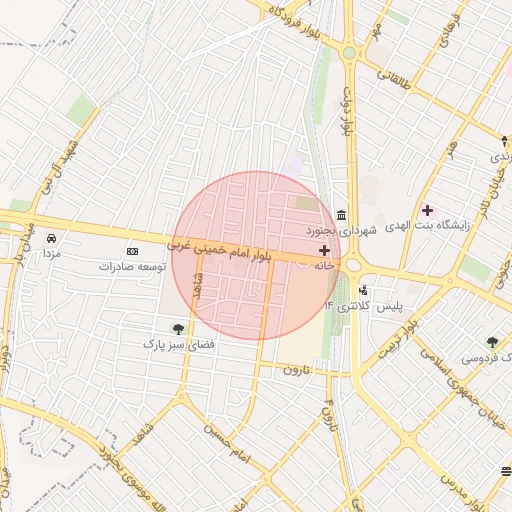Click the green roundabout at top of بلوار دولت
The width and height of the screenshot is (512, 512).
click(x=349, y=53)
